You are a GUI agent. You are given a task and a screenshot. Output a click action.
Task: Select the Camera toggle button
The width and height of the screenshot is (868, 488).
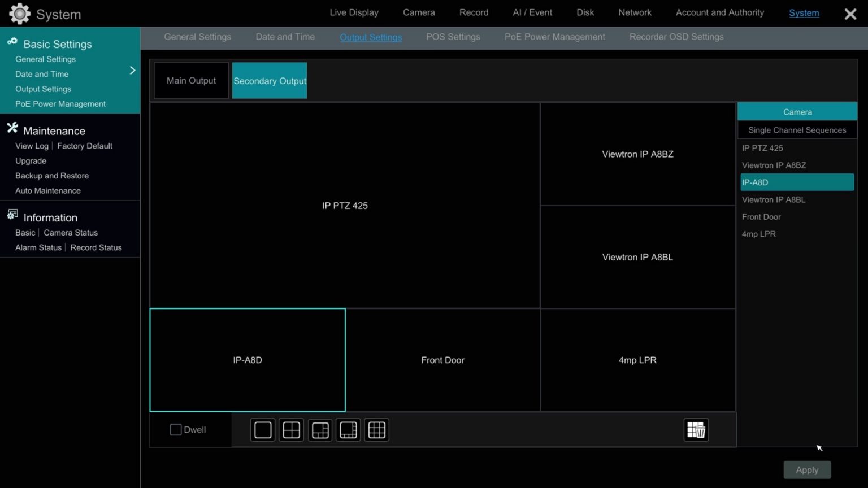pos(797,111)
